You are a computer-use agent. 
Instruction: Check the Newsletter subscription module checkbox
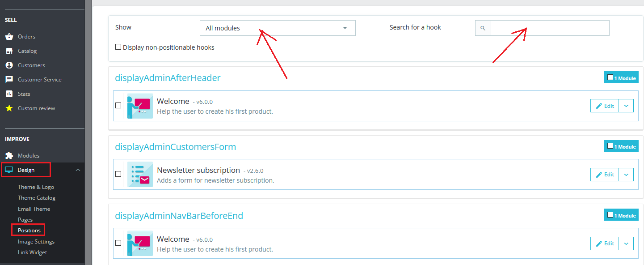118,174
